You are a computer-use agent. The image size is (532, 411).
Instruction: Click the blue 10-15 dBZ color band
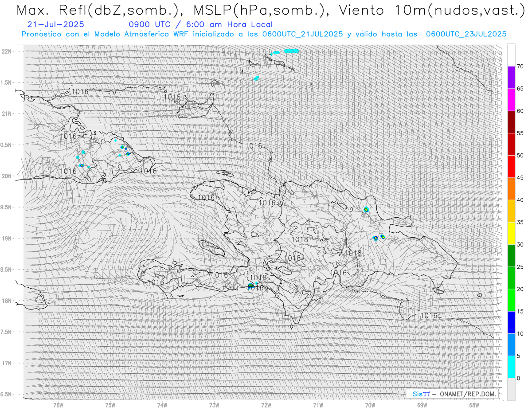click(511, 322)
